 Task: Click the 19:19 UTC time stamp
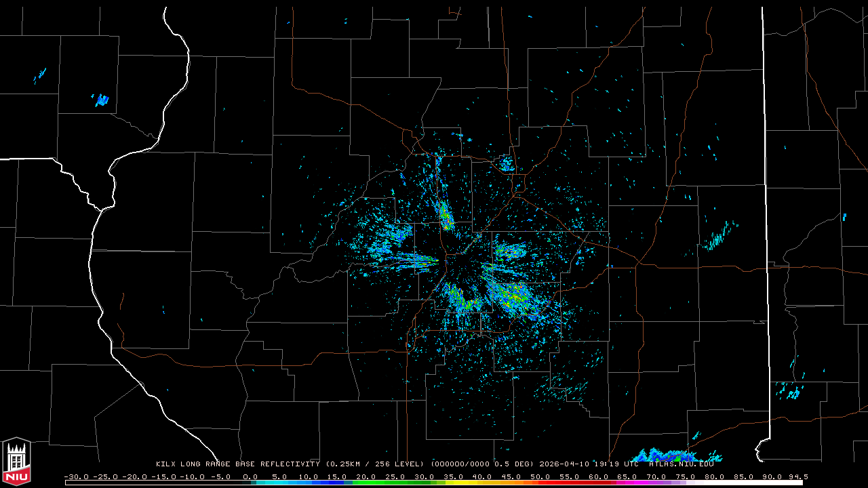tap(616, 464)
